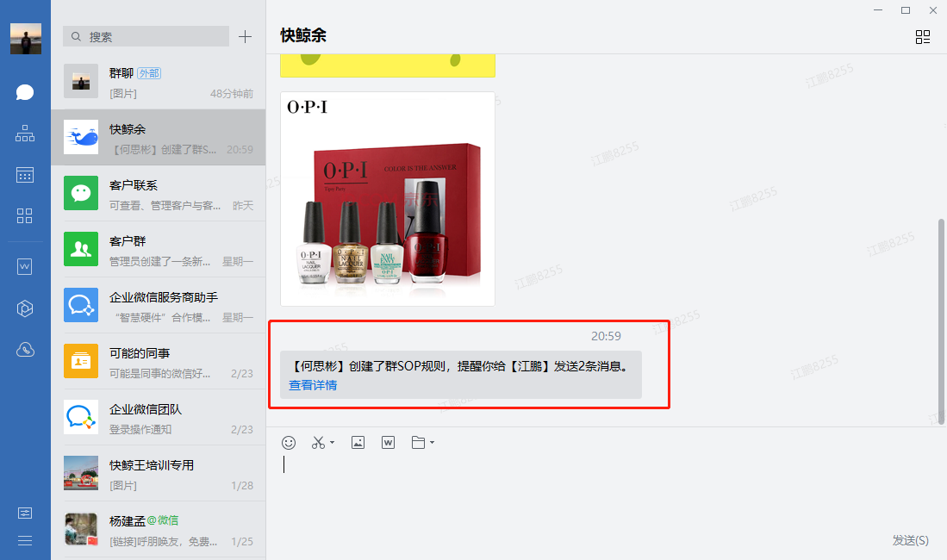This screenshot has height=560, width=947.
Task: Open the calendar icon in sidebar
Action: click(25, 175)
